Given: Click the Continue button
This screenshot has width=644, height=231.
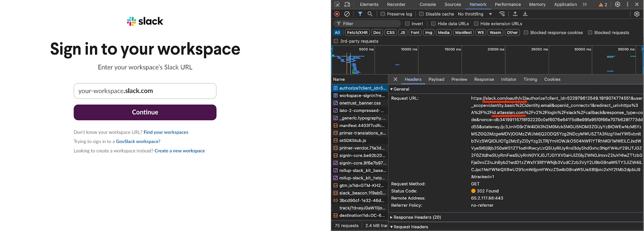Looking at the screenshot, I should click(145, 112).
